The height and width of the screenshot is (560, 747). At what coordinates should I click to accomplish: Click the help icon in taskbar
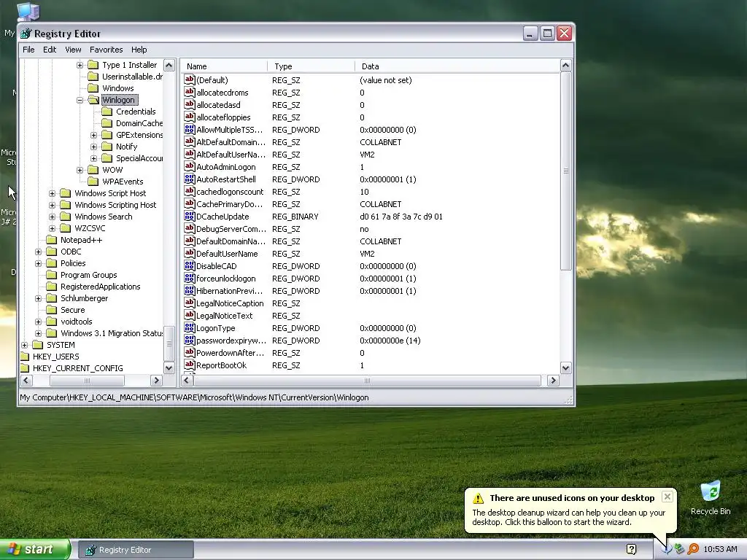(631, 549)
